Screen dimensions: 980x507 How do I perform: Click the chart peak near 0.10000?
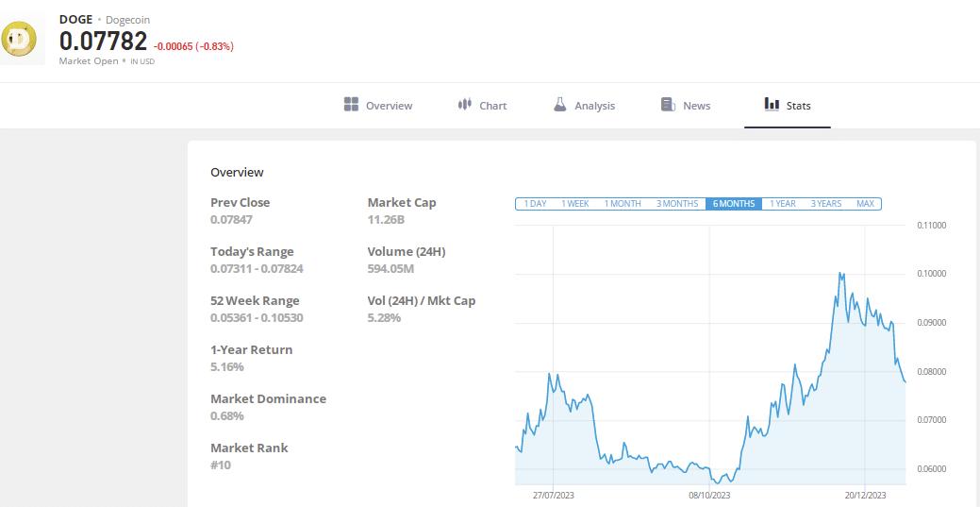click(x=840, y=273)
